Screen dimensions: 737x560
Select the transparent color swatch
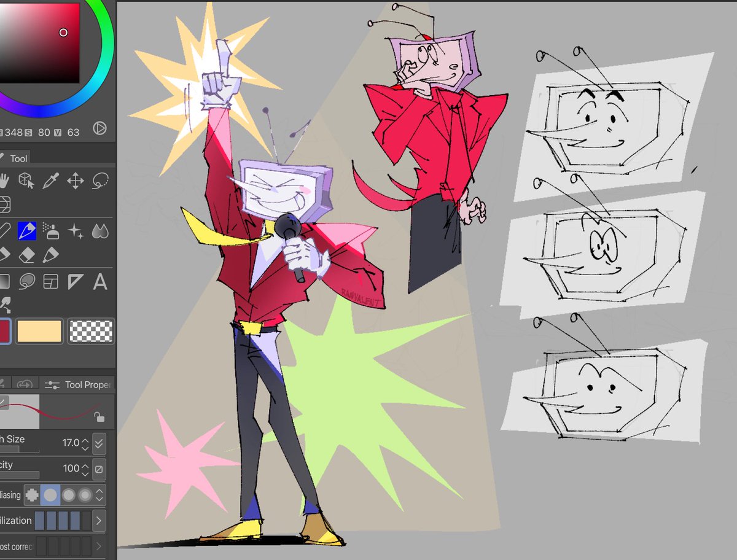[90, 331]
